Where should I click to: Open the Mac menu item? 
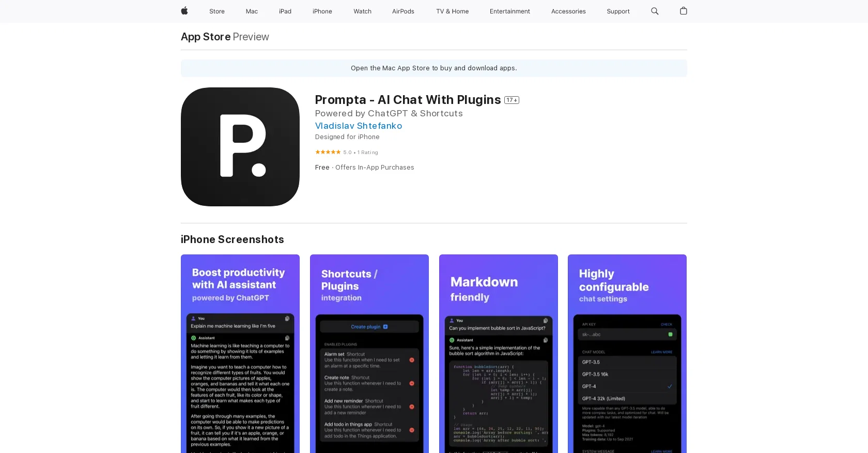coord(252,11)
